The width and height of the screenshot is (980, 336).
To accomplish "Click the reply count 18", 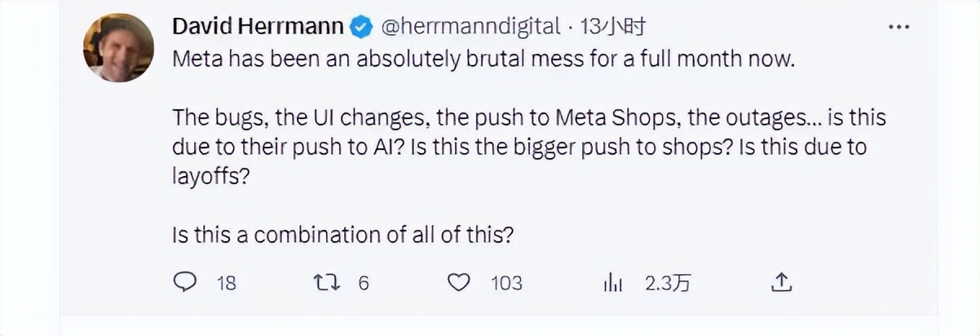I will [x=226, y=283].
